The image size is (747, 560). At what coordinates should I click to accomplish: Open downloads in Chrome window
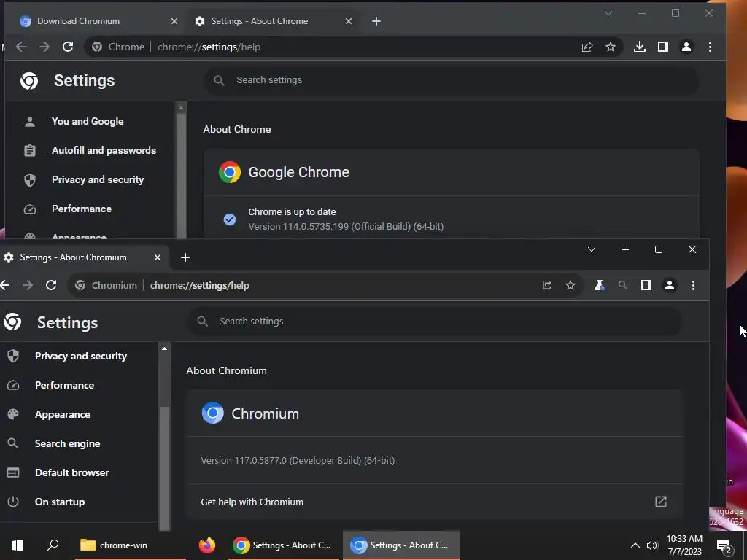coord(640,47)
